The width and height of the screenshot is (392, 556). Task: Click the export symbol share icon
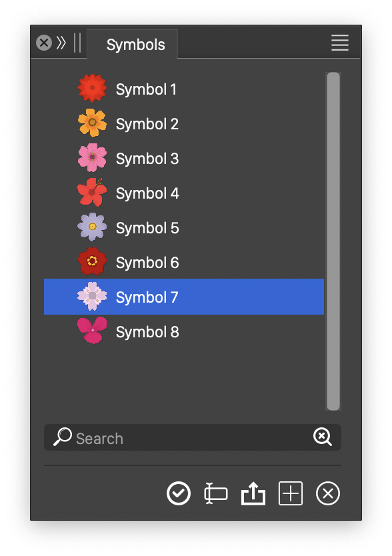click(x=253, y=493)
